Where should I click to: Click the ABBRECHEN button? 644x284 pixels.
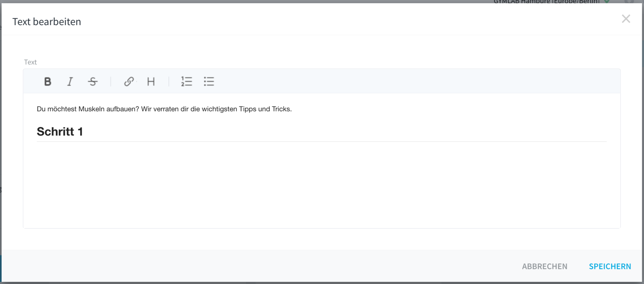(545, 266)
